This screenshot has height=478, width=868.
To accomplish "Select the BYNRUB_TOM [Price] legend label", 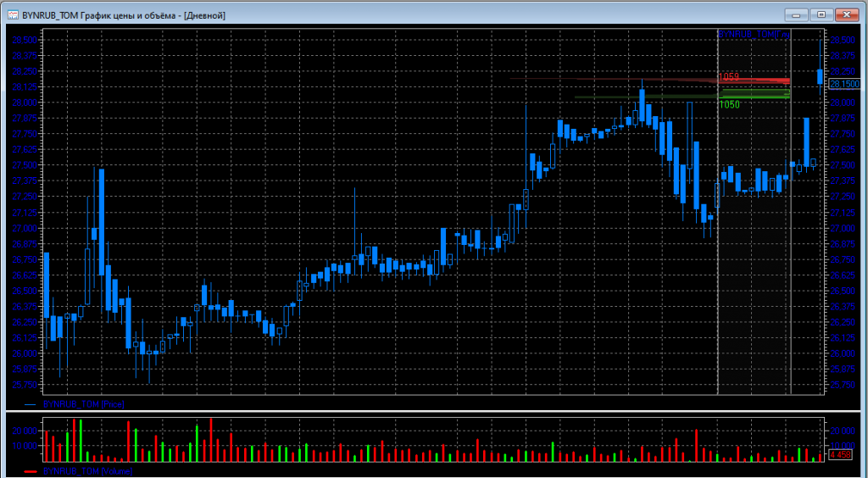I will [x=83, y=405].
